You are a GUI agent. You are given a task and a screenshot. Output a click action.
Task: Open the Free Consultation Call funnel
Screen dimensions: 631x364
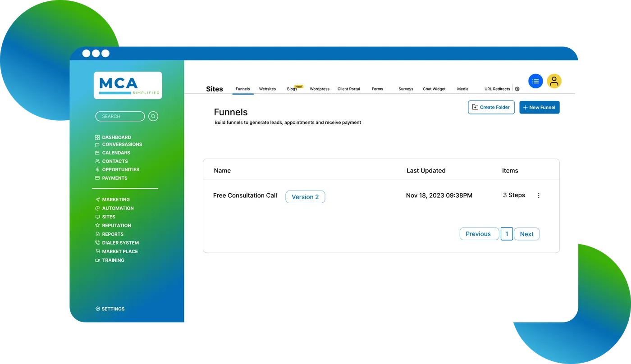click(245, 196)
